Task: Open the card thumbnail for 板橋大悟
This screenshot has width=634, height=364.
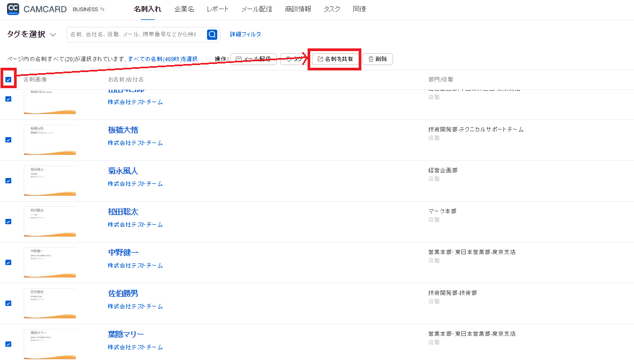Action: pos(49,140)
